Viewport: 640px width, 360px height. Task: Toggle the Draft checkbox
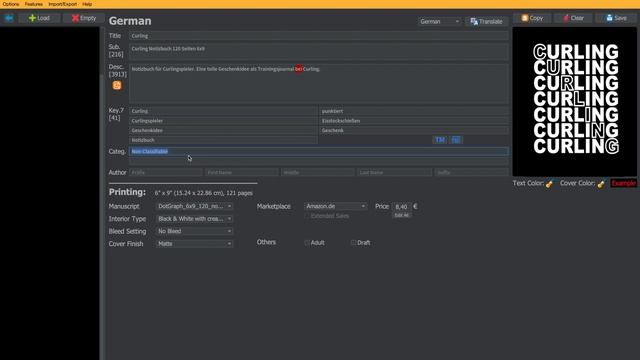[x=353, y=242]
